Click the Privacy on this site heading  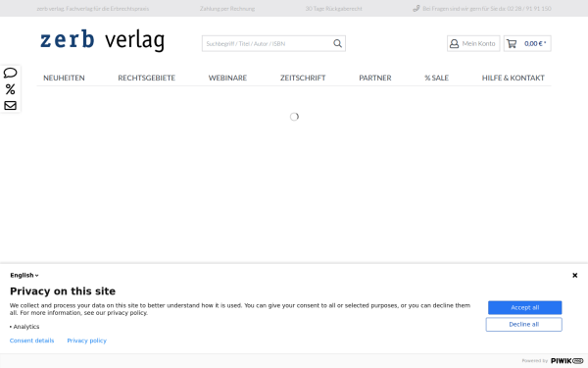point(63,291)
